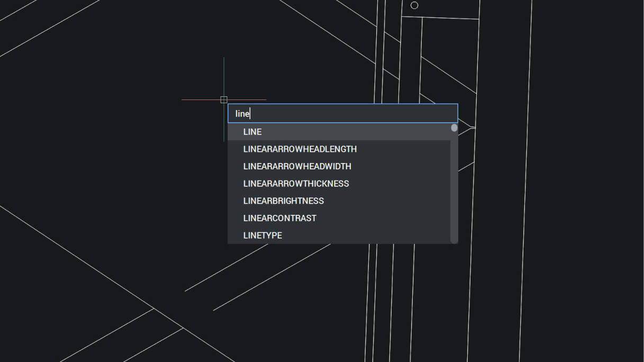
Task: Pick LINETYPE from the suggestion list
Action: 339,235
